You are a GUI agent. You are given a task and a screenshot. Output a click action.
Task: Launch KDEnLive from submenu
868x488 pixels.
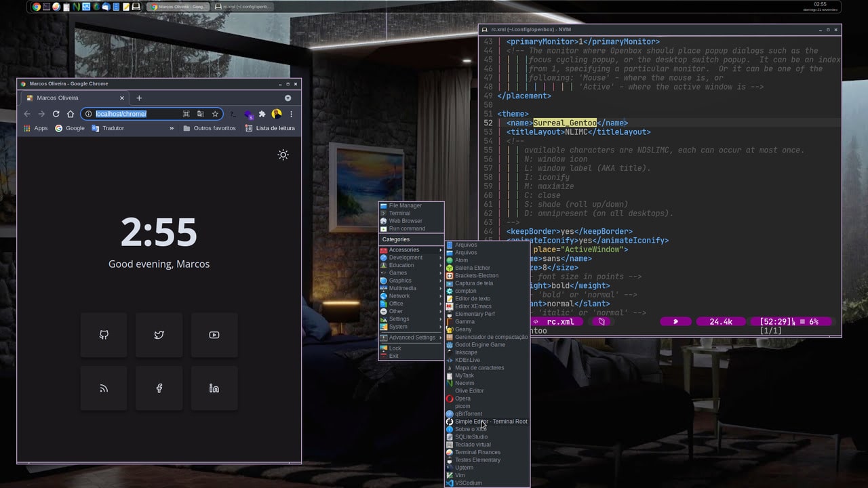pyautogui.click(x=487, y=360)
